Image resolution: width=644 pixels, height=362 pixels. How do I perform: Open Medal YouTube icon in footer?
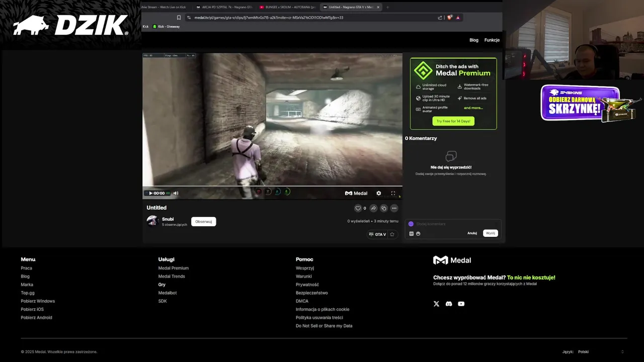tap(461, 304)
